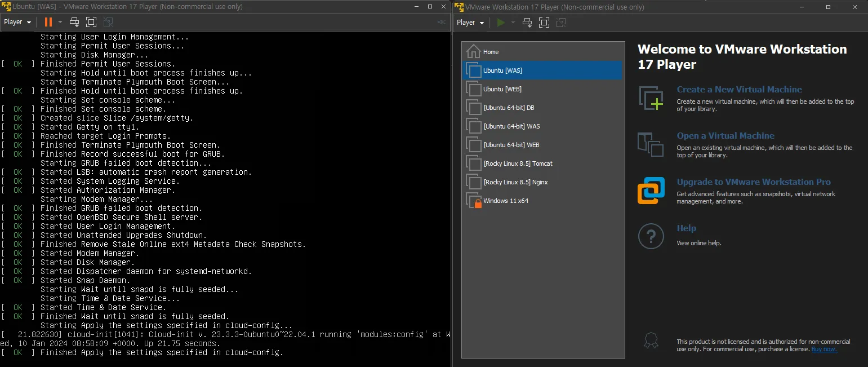Viewport: 868px width, 367px height.
Task: Open Player menu in the library window
Action: (470, 23)
